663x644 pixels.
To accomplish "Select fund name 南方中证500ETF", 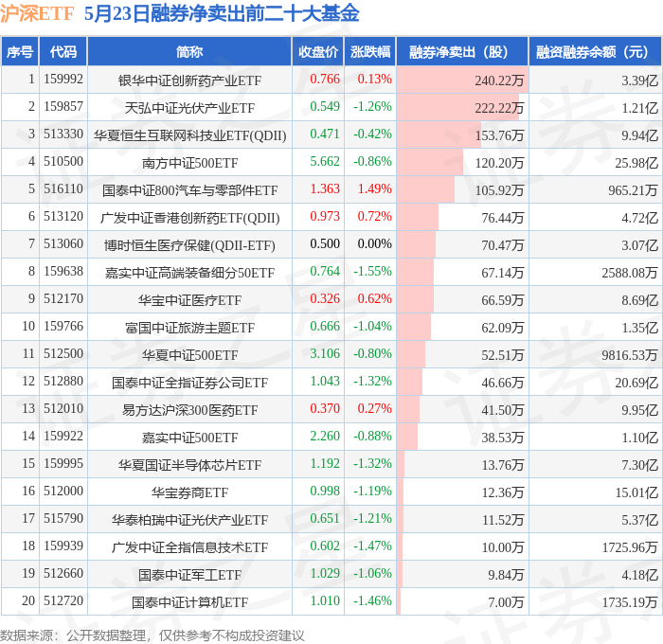I will pos(189,163).
